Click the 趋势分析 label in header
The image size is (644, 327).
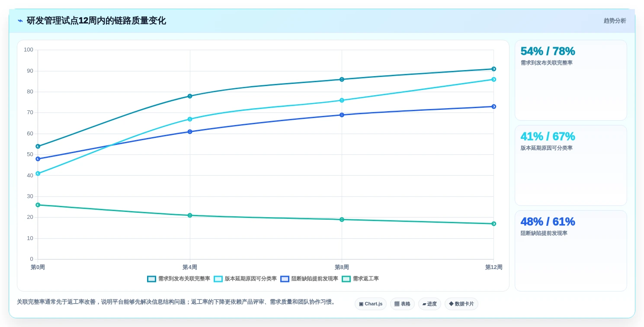click(x=615, y=21)
